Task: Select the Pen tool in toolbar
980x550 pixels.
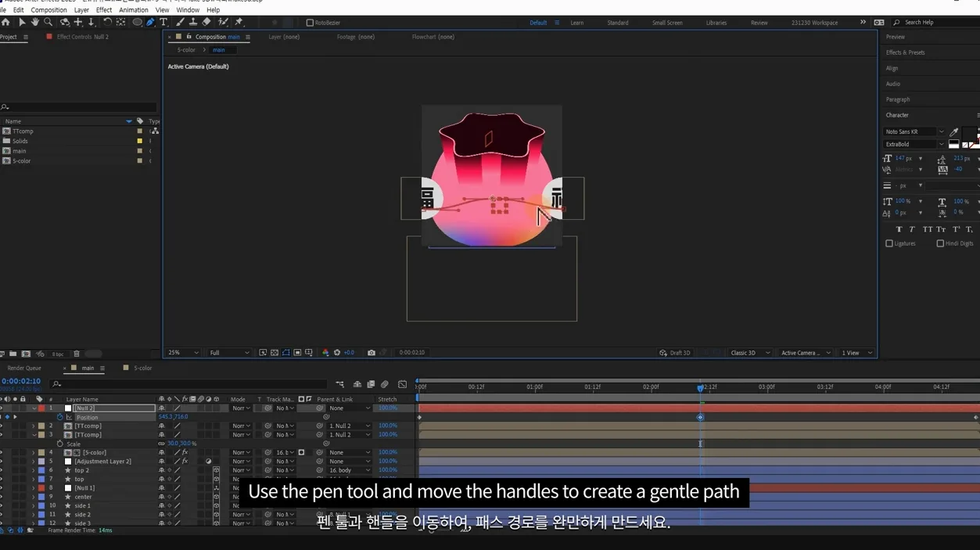Action: point(150,23)
